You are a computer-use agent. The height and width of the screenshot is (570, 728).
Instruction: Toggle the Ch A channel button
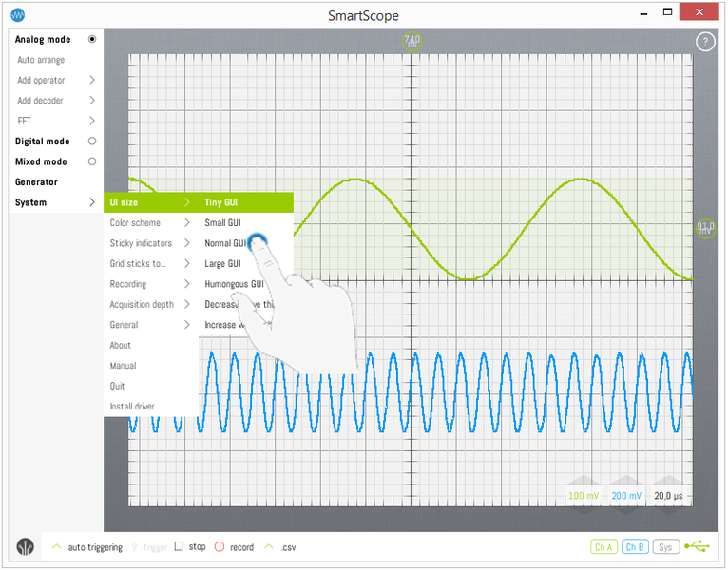point(603,547)
